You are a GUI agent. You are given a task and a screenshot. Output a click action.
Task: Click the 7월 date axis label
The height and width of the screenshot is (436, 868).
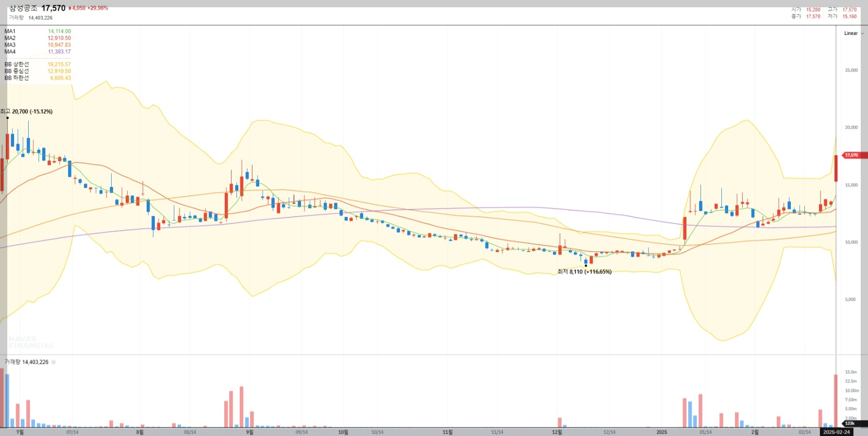(x=20, y=432)
